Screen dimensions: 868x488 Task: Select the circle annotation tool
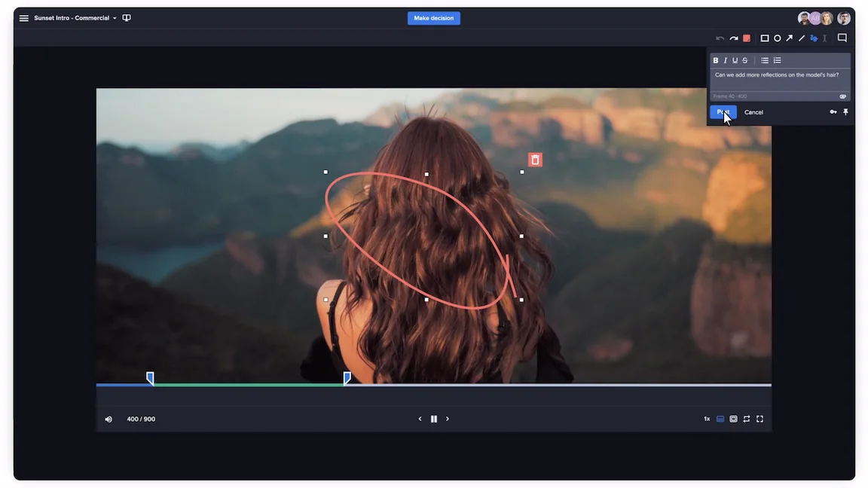point(777,38)
